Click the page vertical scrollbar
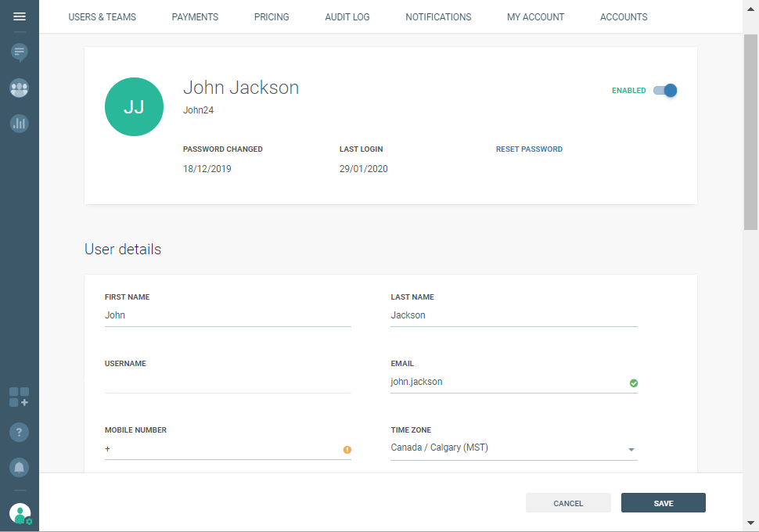 click(x=750, y=133)
